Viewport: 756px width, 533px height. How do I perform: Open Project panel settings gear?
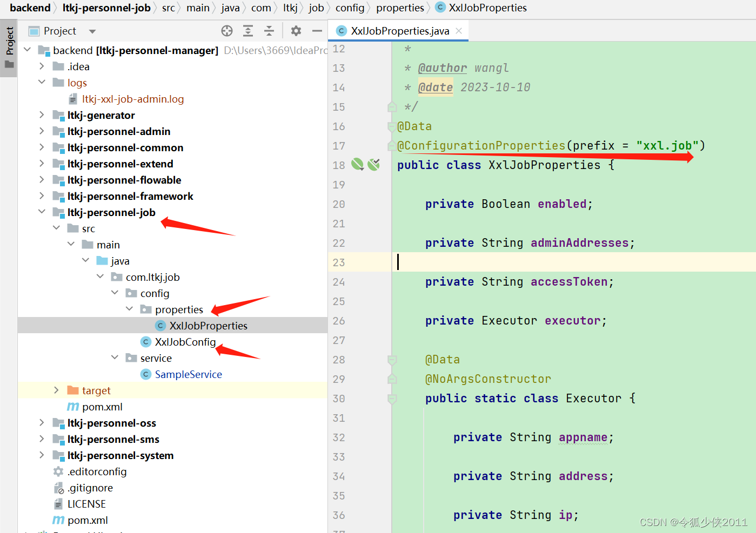tap(296, 31)
